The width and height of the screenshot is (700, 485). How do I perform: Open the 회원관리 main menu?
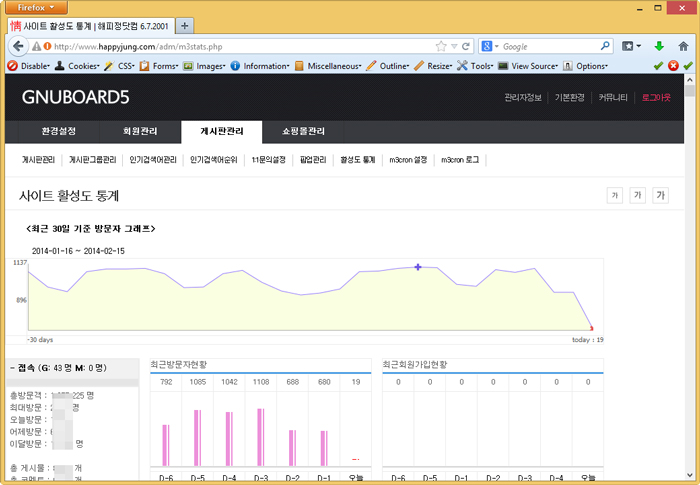(140, 131)
